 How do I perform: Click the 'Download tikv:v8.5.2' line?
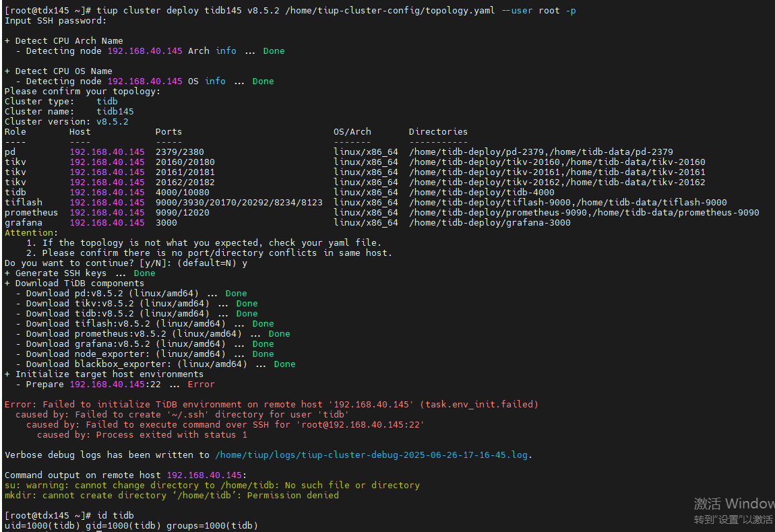pos(137,304)
